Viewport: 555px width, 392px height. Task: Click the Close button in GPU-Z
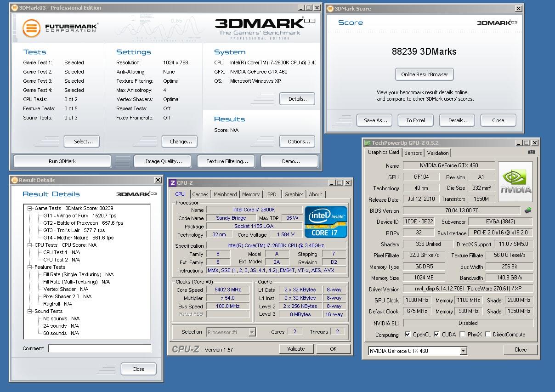point(521,350)
